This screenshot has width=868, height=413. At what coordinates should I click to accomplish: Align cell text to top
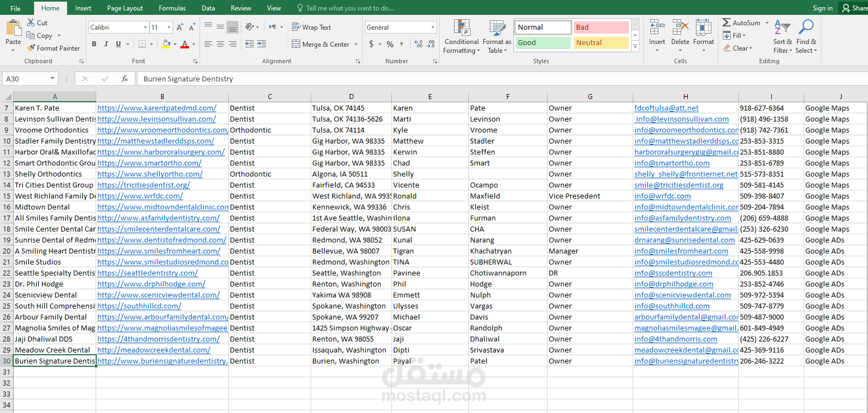click(208, 26)
